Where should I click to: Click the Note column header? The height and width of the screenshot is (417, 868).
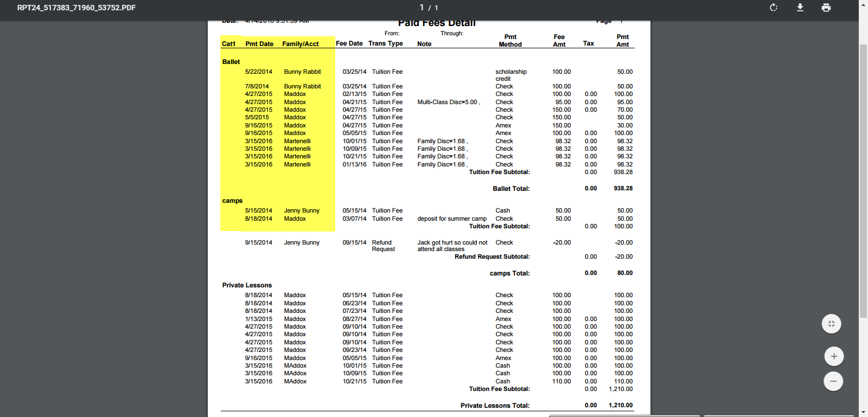(424, 44)
